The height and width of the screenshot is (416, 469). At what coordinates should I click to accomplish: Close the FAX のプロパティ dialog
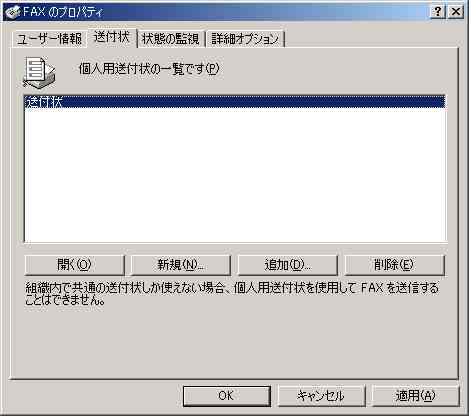[455, 12]
